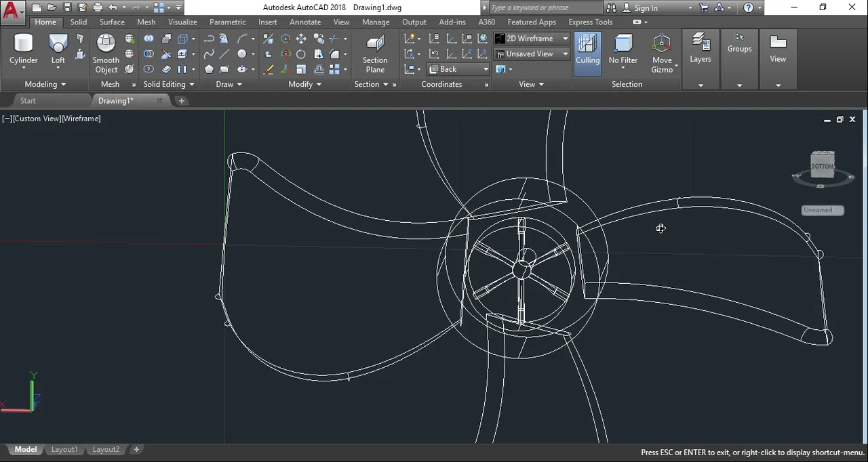
Task: Choose the Loft tool icon
Action: [x=58, y=49]
